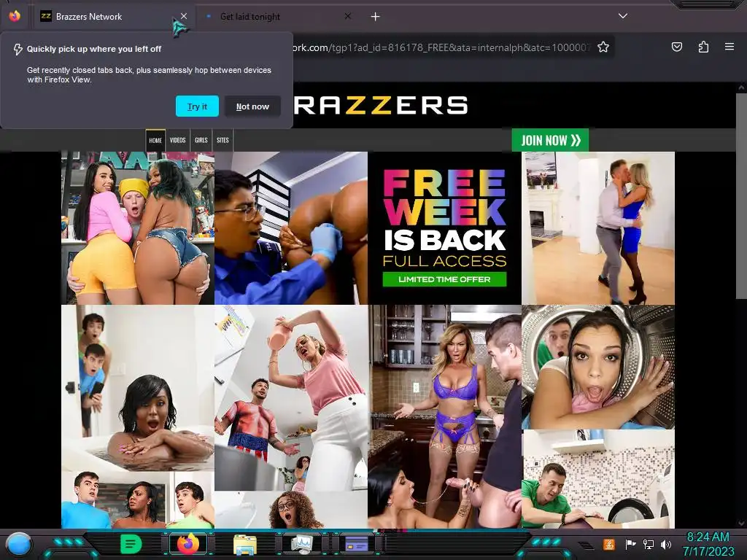This screenshot has width=747, height=560.
Task: Click the page vertical scrollbar thumb
Action: 741,195
